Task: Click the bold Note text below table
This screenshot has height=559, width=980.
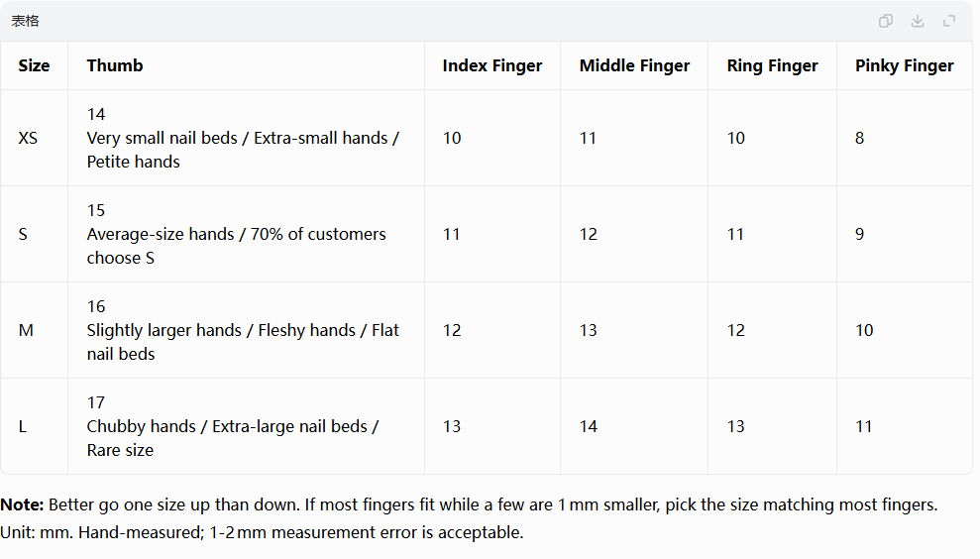Action: pos(22,504)
